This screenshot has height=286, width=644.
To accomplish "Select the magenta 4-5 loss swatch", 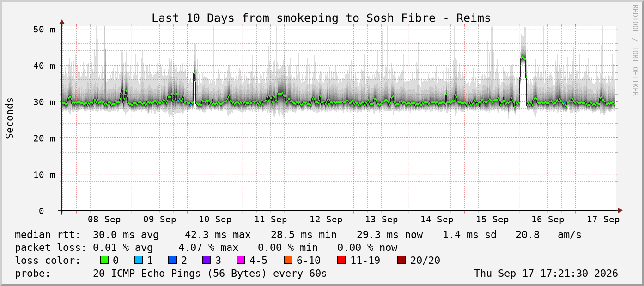I will point(241,260).
